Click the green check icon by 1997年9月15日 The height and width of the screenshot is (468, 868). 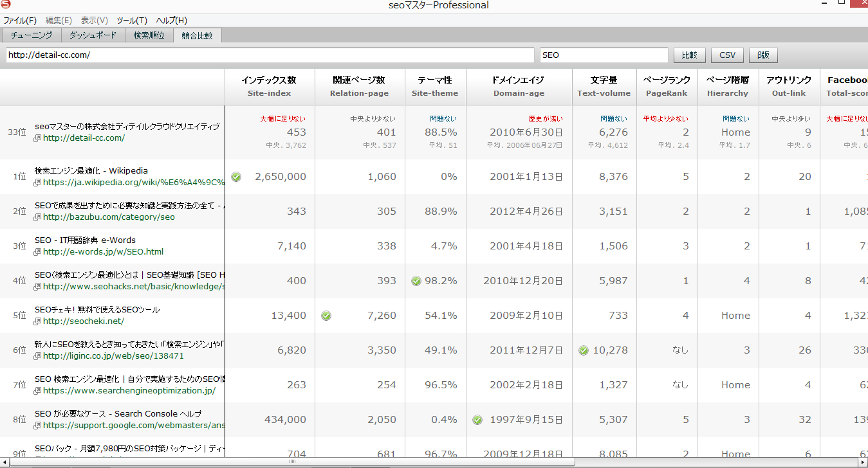[477, 420]
